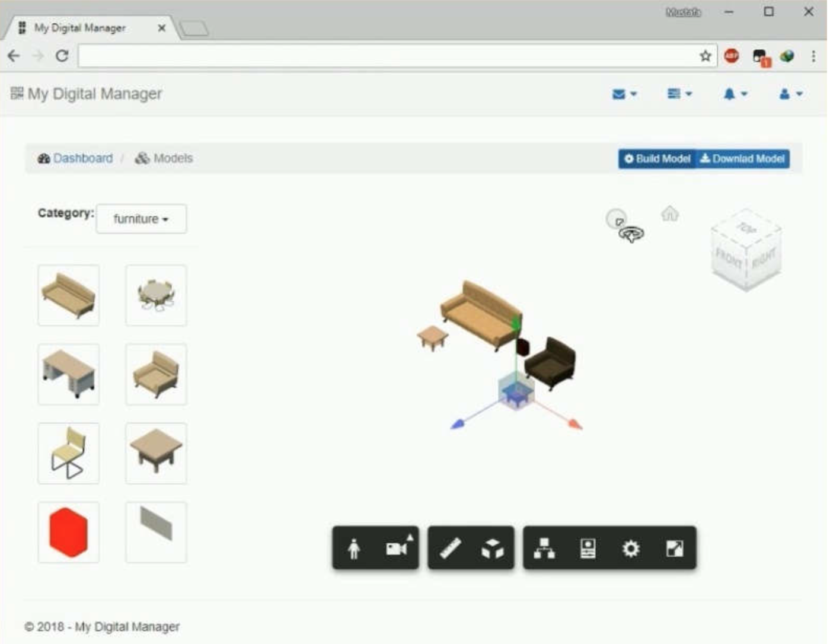This screenshot has width=830, height=644.
Task: Select the red hexagon furniture thumbnail
Action: pyautogui.click(x=68, y=531)
